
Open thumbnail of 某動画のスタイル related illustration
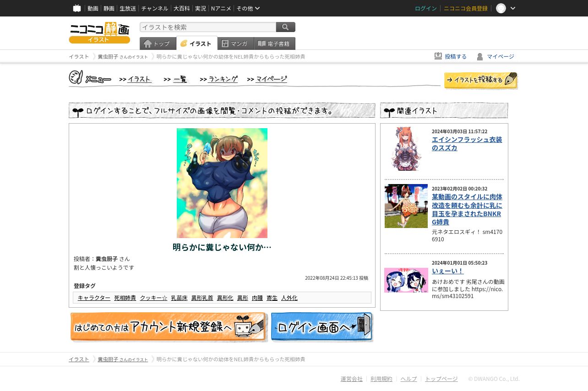point(406,206)
